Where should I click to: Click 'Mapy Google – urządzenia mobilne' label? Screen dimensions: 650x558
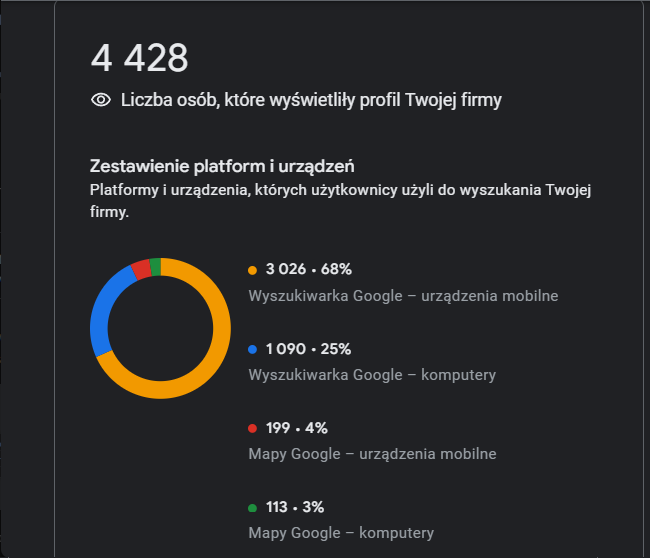pyautogui.click(x=372, y=454)
